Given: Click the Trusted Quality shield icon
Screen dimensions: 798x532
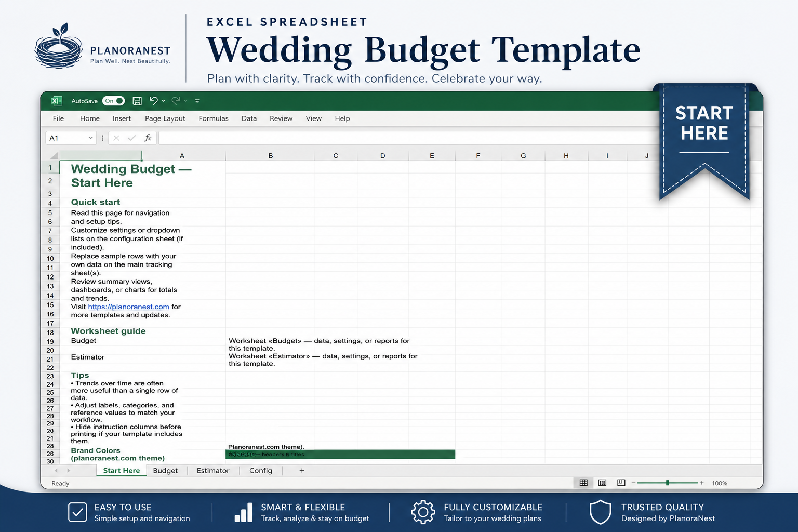Looking at the screenshot, I should click(x=600, y=512).
